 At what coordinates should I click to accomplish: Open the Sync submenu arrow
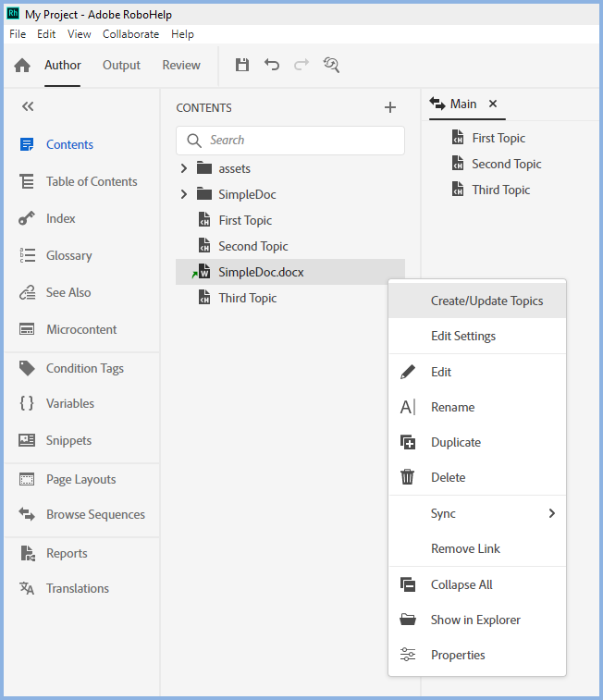[552, 513]
